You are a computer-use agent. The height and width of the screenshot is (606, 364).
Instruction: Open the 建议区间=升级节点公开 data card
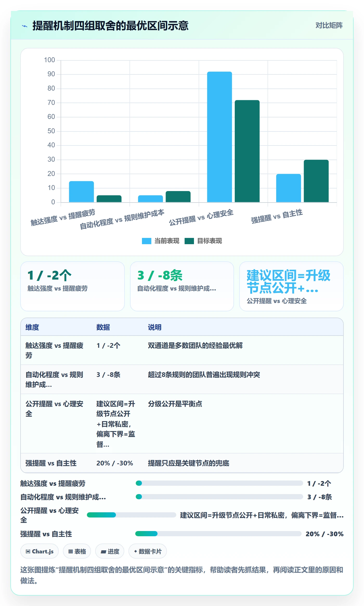tap(291, 286)
